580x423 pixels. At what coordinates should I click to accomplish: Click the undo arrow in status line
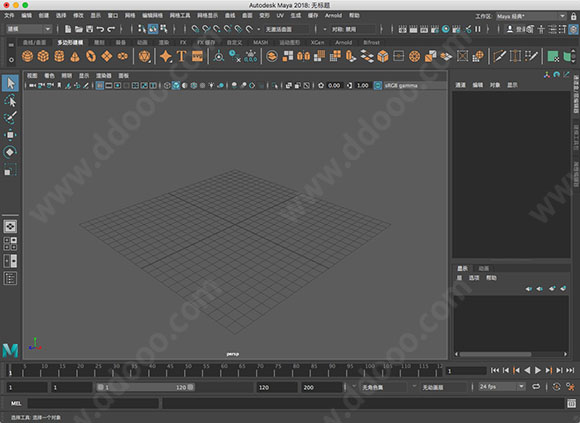[100, 29]
